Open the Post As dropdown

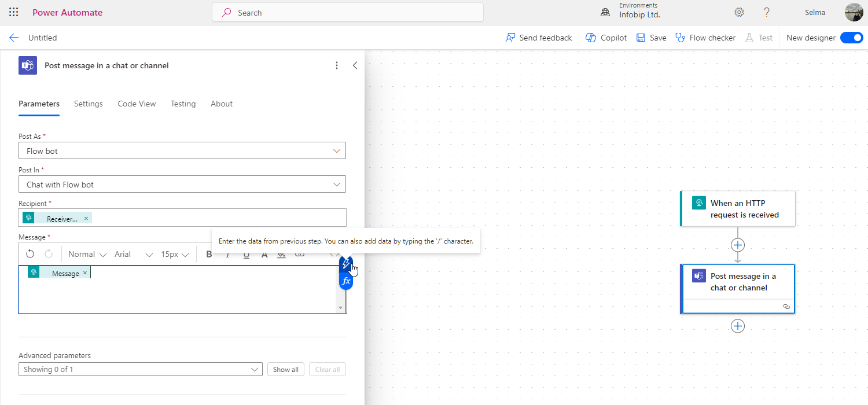336,150
